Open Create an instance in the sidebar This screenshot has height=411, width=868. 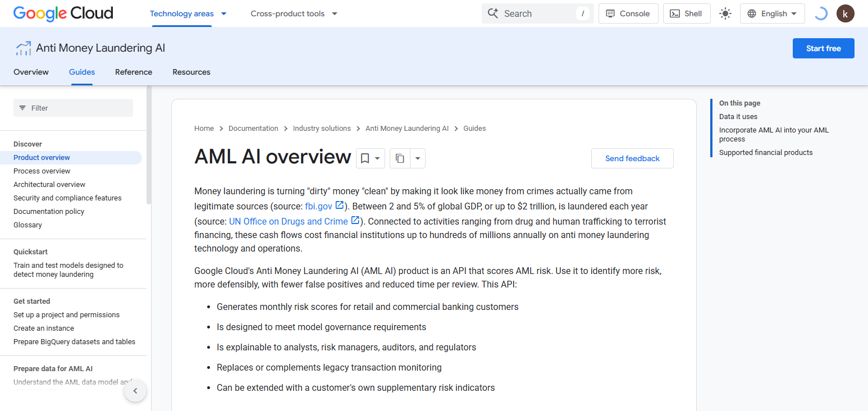[x=44, y=328]
